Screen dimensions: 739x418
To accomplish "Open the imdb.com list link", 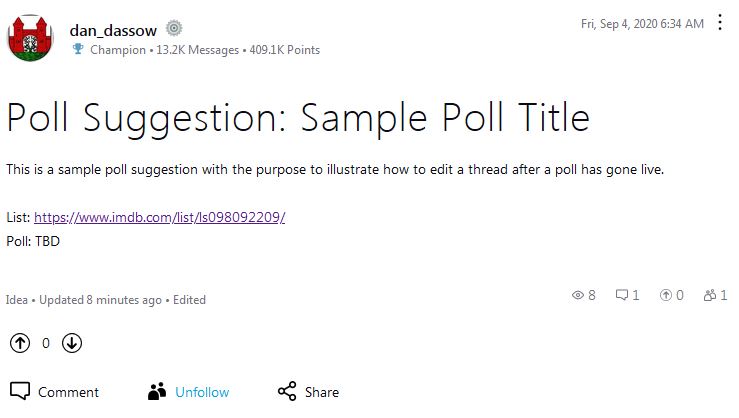I will point(159,217).
